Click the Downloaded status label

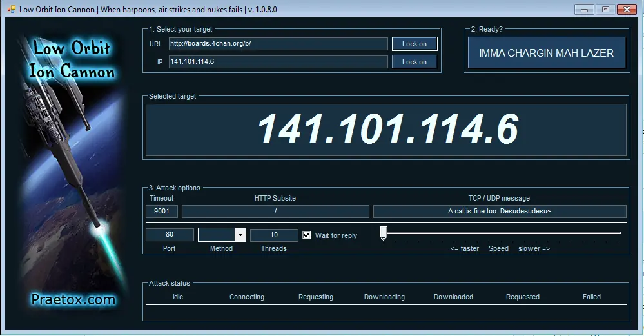(x=453, y=297)
